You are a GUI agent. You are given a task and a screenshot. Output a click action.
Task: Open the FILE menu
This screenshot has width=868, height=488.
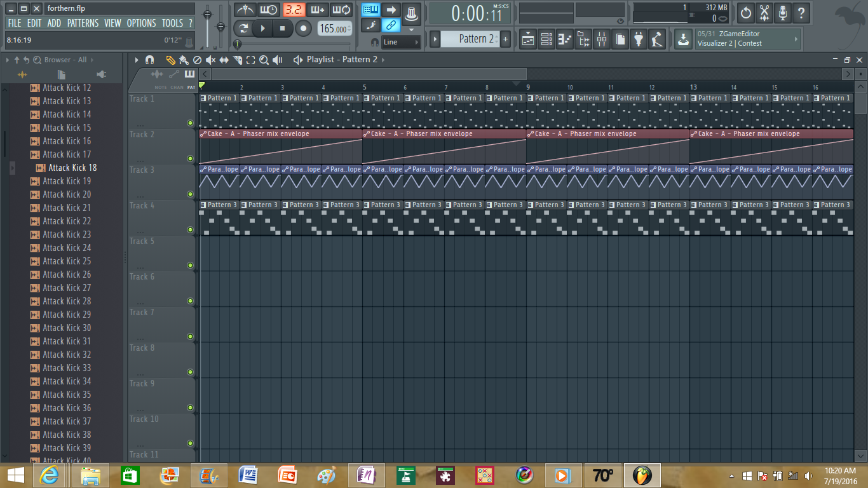[x=14, y=23]
